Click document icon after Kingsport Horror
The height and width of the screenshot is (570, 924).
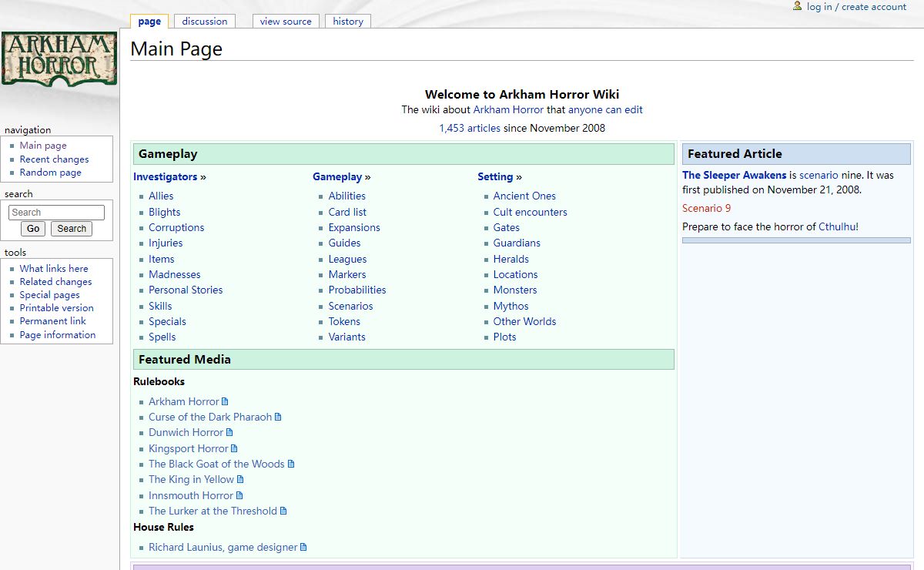[234, 448]
